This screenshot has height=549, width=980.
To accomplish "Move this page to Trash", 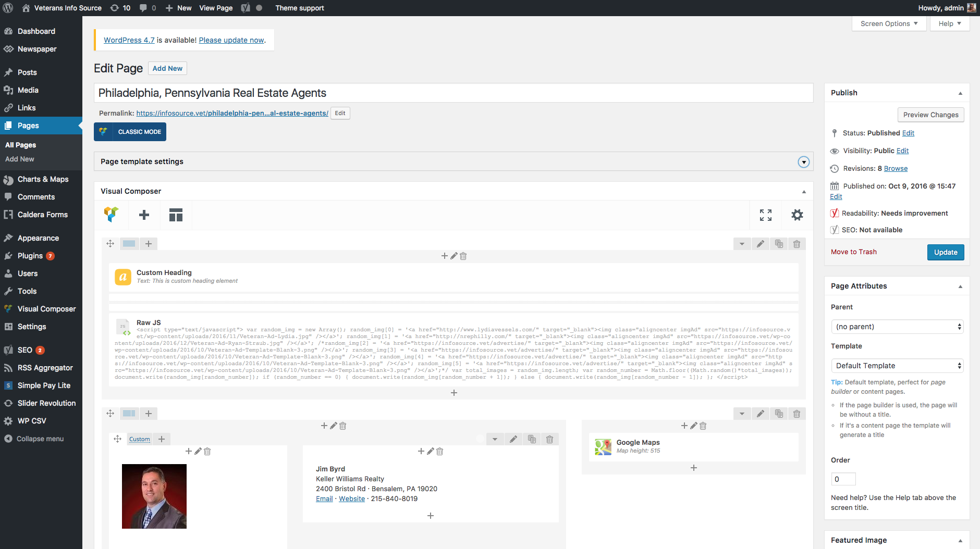I will click(x=854, y=252).
